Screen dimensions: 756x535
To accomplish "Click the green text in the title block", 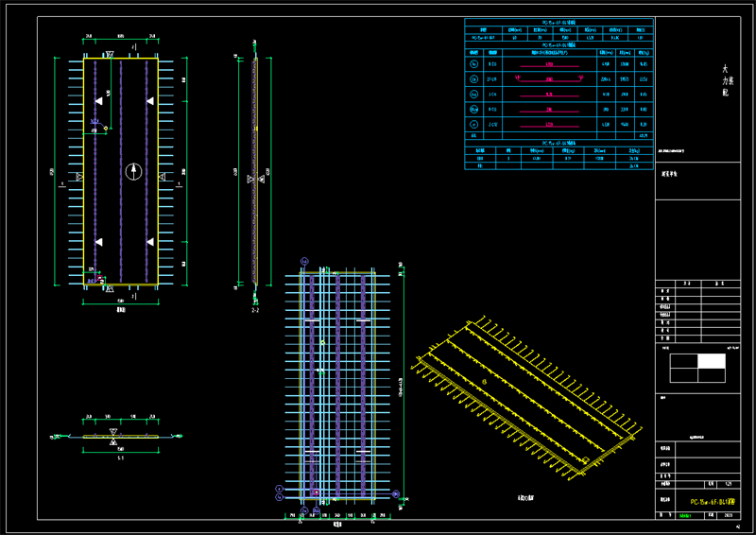I will coord(684,516).
